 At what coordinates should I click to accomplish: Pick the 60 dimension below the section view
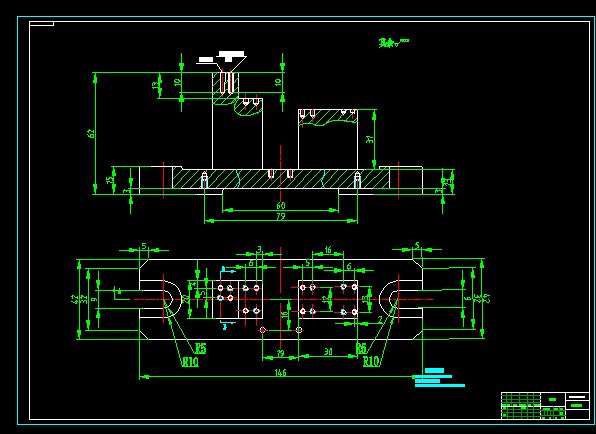pos(281,206)
